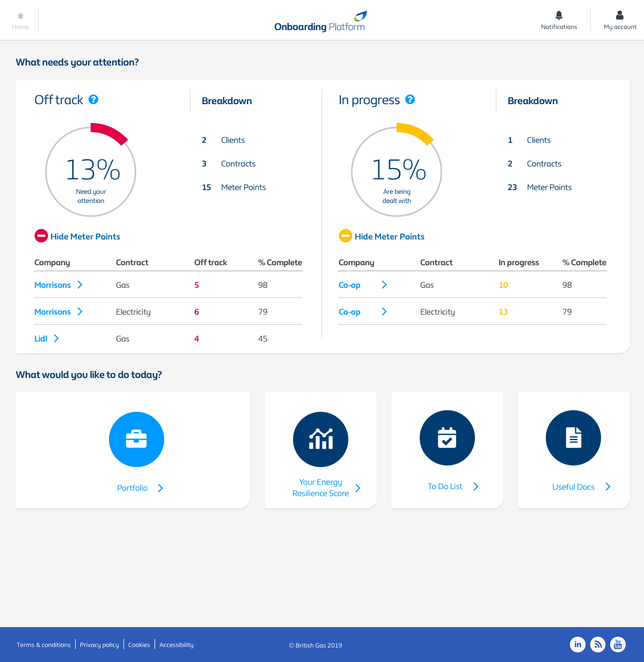Click chevron next to To Do List
The image size is (644, 662).
pyautogui.click(x=476, y=486)
